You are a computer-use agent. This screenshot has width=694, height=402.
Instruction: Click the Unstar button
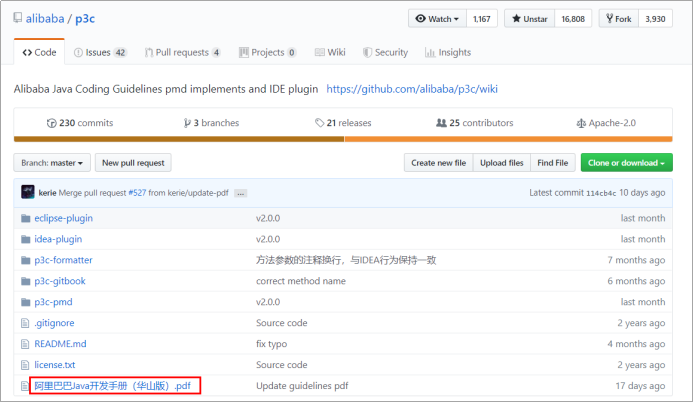[529, 19]
